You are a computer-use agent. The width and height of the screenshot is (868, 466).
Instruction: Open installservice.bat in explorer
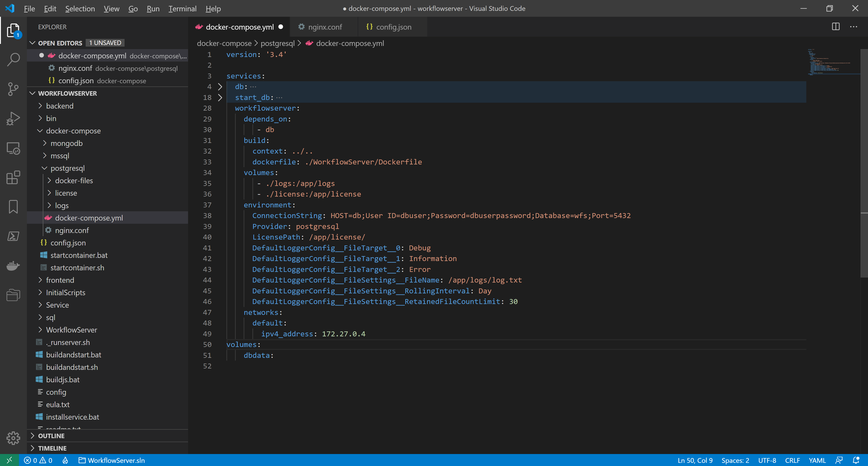click(x=72, y=417)
